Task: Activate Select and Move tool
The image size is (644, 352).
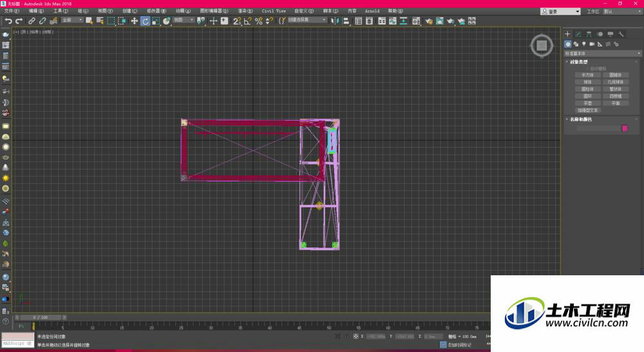Action: coord(135,21)
